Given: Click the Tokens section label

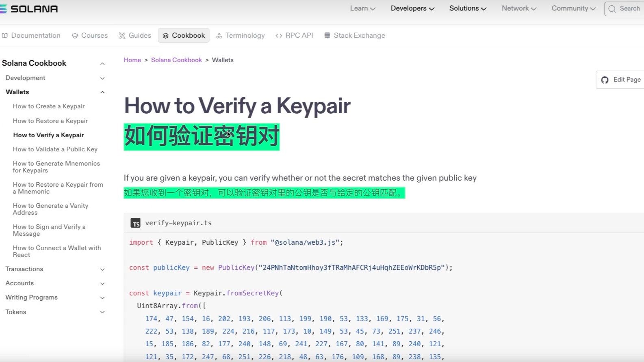Looking at the screenshot, I should (x=16, y=312).
